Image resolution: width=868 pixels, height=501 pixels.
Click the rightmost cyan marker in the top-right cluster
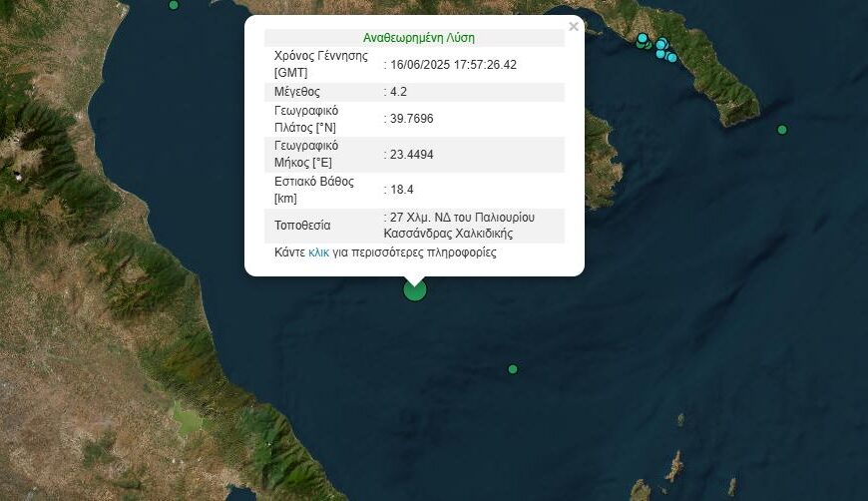coord(671,58)
